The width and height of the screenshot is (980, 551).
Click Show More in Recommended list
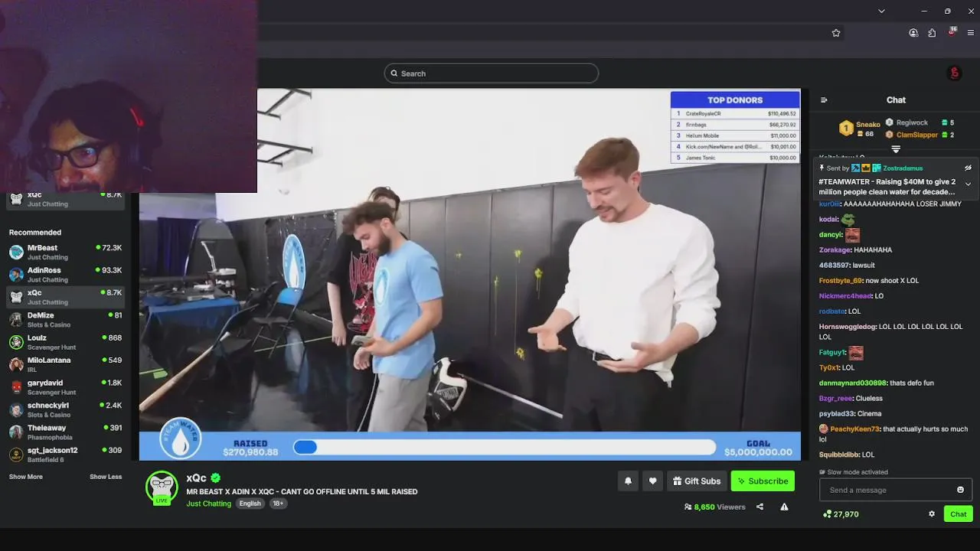[x=26, y=477]
